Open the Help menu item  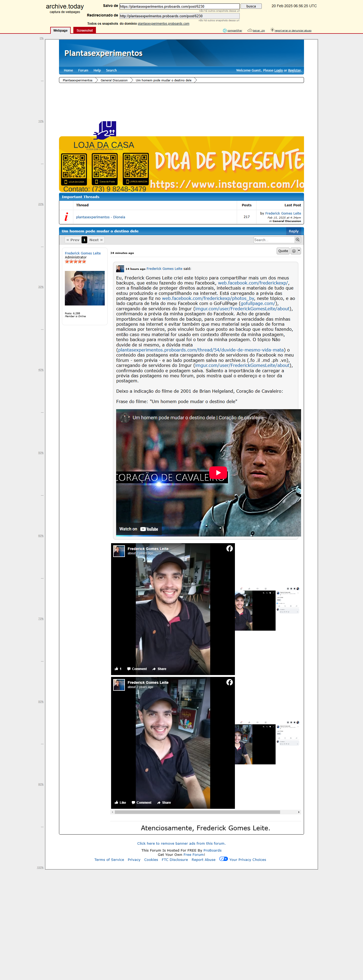(97, 70)
